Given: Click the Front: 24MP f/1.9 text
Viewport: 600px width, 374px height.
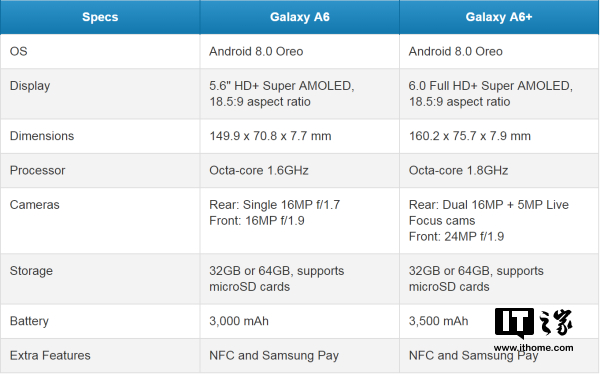Looking at the screenshot, I should click(456, 237).
